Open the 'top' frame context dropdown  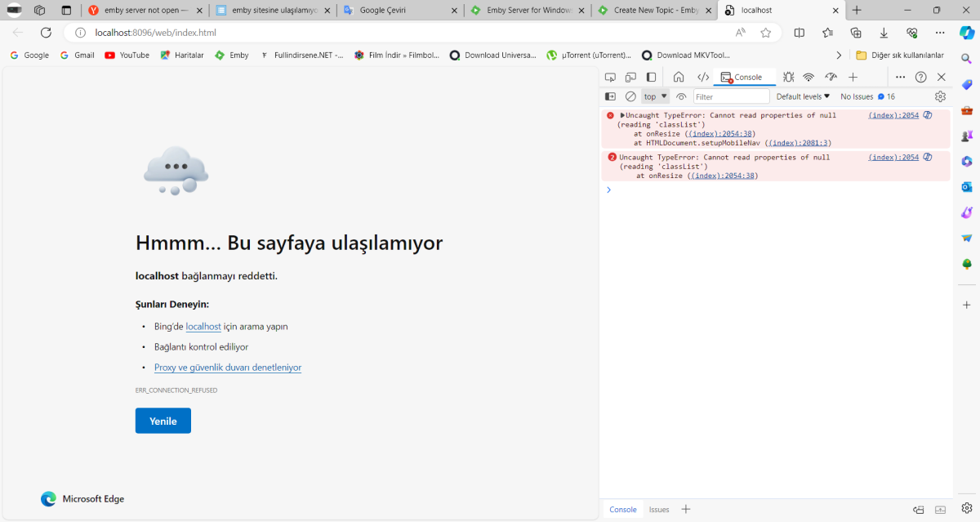653,96
